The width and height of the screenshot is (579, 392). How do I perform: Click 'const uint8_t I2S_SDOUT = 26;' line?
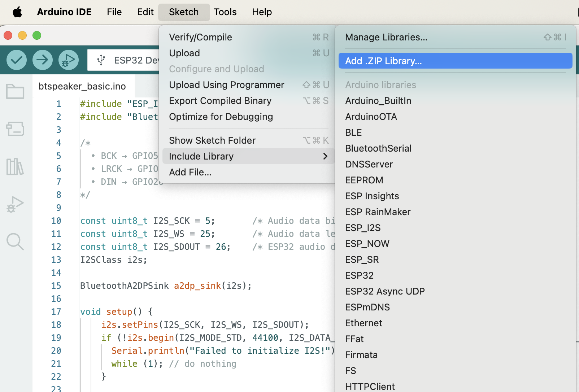(x=155, y=247)
